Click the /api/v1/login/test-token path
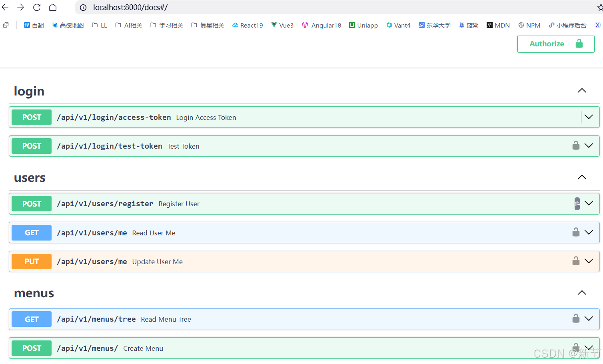This screenshot has width=603, height=364. 110,146
